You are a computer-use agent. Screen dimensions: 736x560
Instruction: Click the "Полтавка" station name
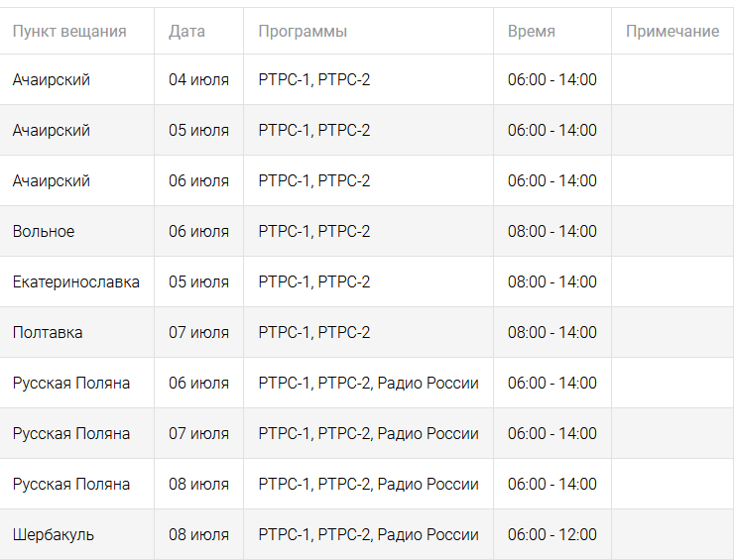48,333
